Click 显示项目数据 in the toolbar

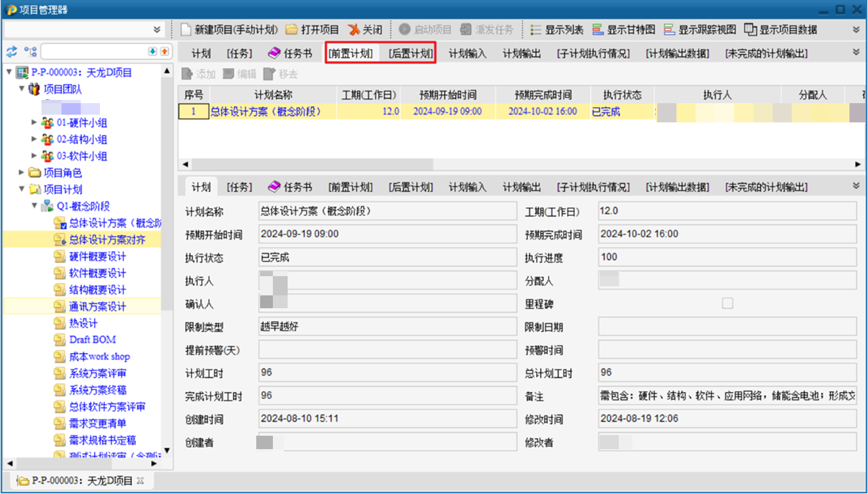coord(781,29)
